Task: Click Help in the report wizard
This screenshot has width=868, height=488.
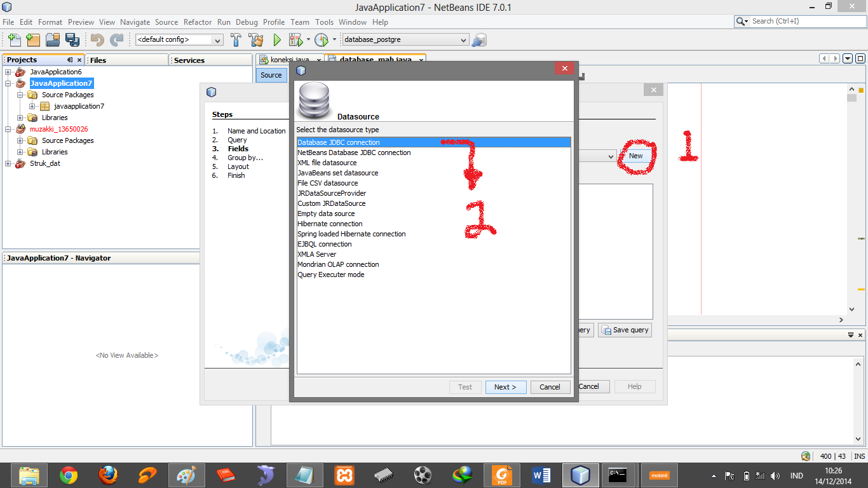Action: [x=634, y=386]
